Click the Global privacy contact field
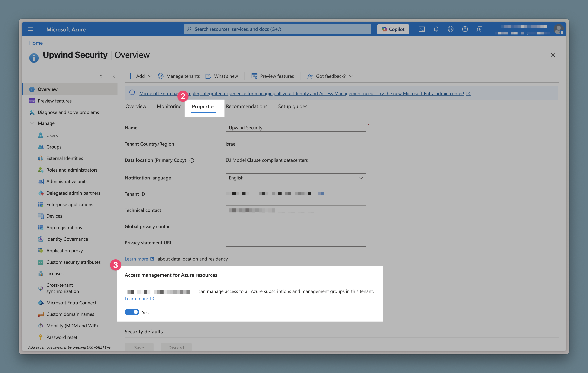 (x=296, y=226)
